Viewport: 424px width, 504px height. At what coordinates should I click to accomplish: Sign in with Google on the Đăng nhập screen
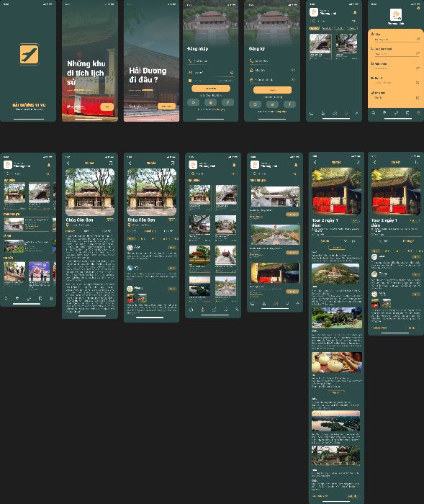[193, 102]
